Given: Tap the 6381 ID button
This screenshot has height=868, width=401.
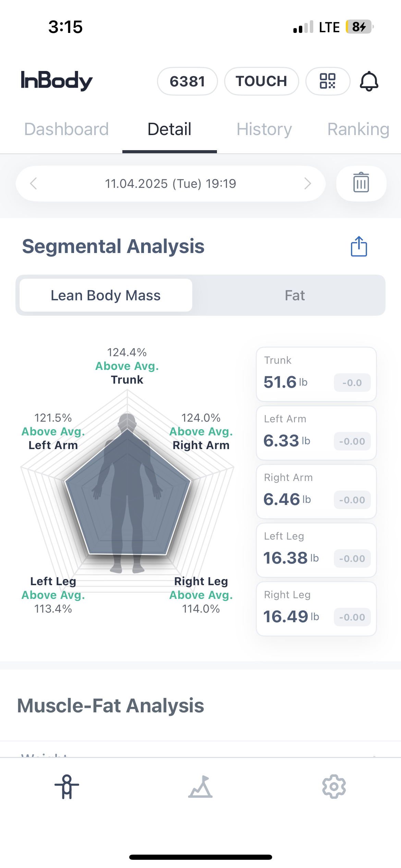Looking at the screenshot, I should [x=187, y=81].
